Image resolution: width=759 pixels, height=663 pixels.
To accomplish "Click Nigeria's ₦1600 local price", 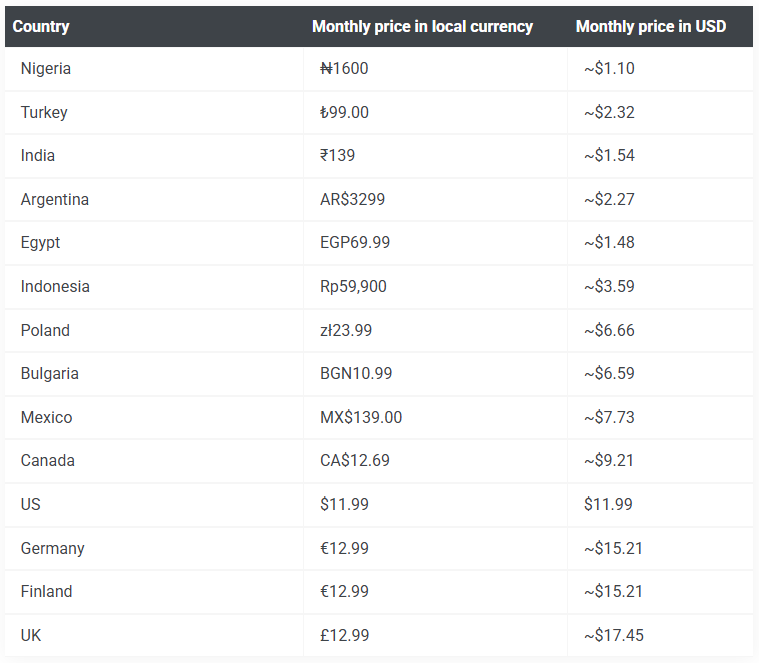I will (344, 69).
